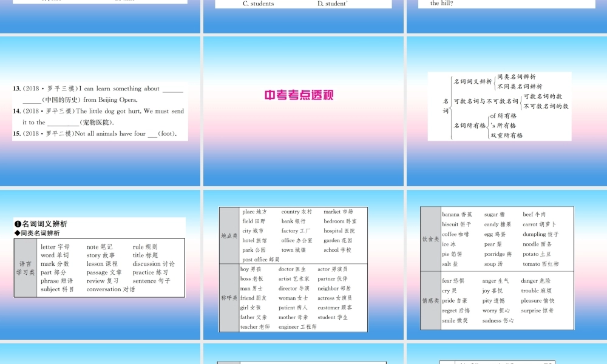Viewport: 607px width, 364px height.
Task: Click answer option 'C. students'
Action: tap(258, 4)
